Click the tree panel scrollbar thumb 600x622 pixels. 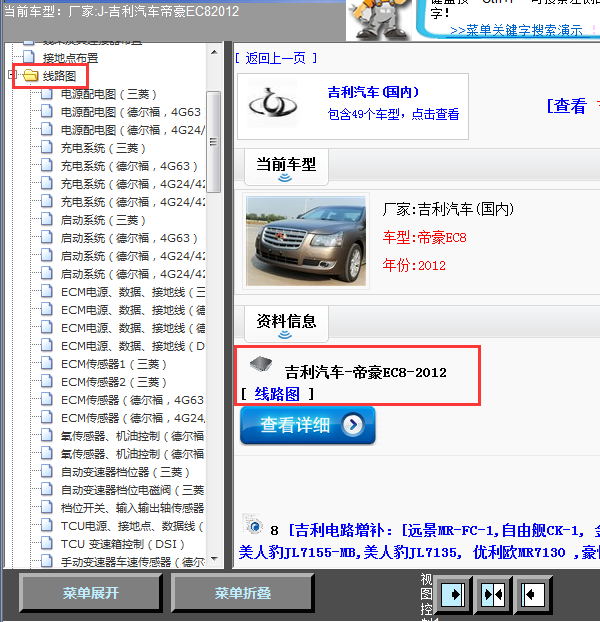(x=214, y=142)
